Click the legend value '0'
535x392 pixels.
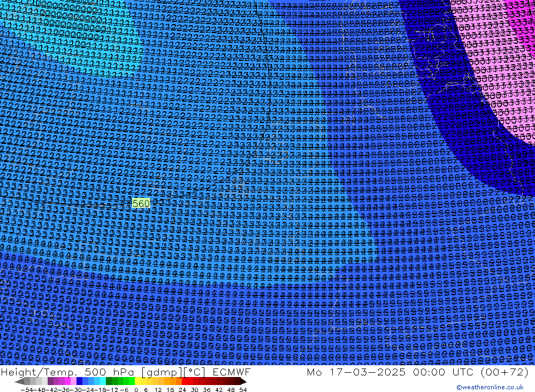pyautogui.click(x=136, y=390)
